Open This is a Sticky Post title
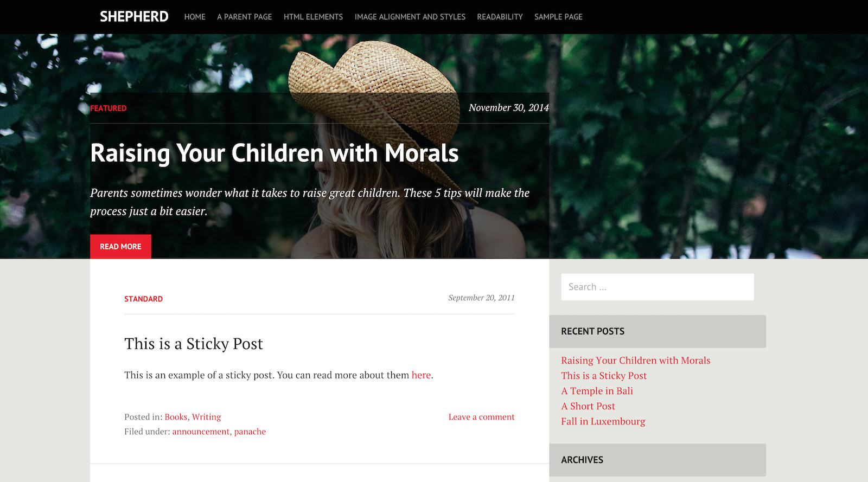 pyautogui.click(x=194, y=344)
